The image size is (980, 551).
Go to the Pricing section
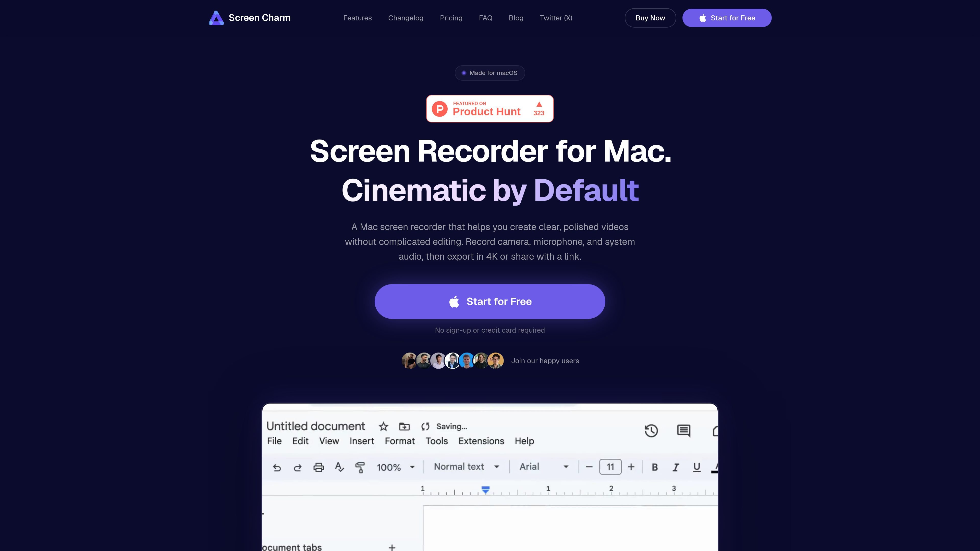[x=451, y=18]
